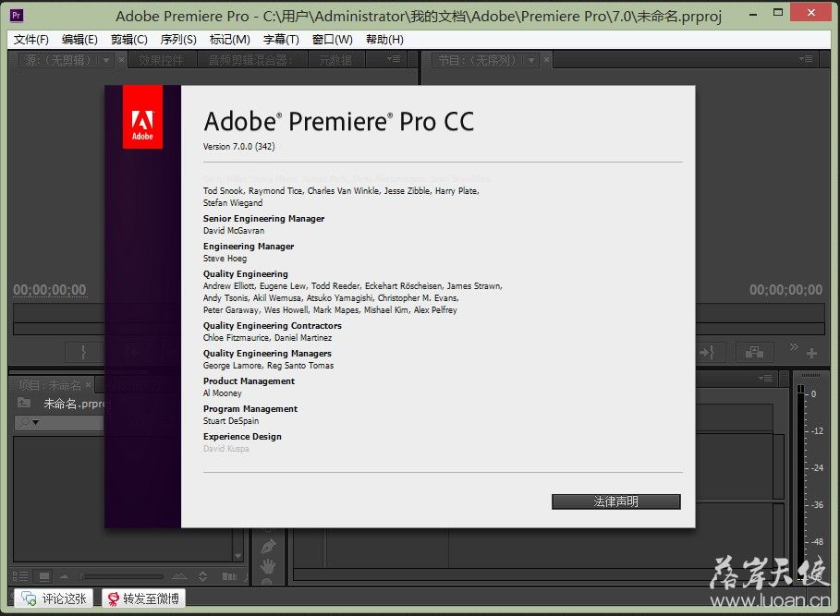Click the Version 7.0.0 (342) text

point(239,146)
